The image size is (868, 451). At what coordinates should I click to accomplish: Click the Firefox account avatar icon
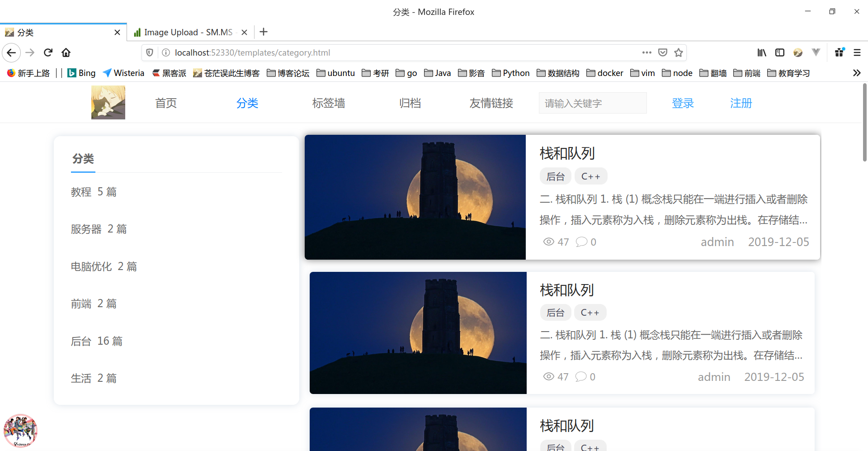[798, 52]
